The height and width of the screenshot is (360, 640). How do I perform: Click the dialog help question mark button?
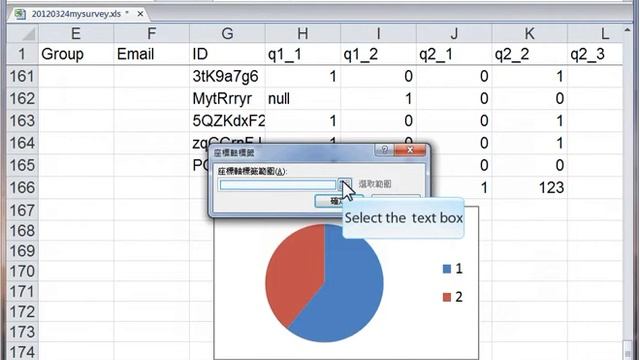(384, 150)
